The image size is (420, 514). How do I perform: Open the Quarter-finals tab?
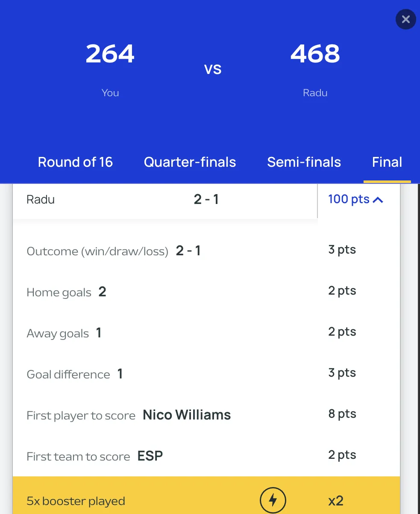coord(190,162)
